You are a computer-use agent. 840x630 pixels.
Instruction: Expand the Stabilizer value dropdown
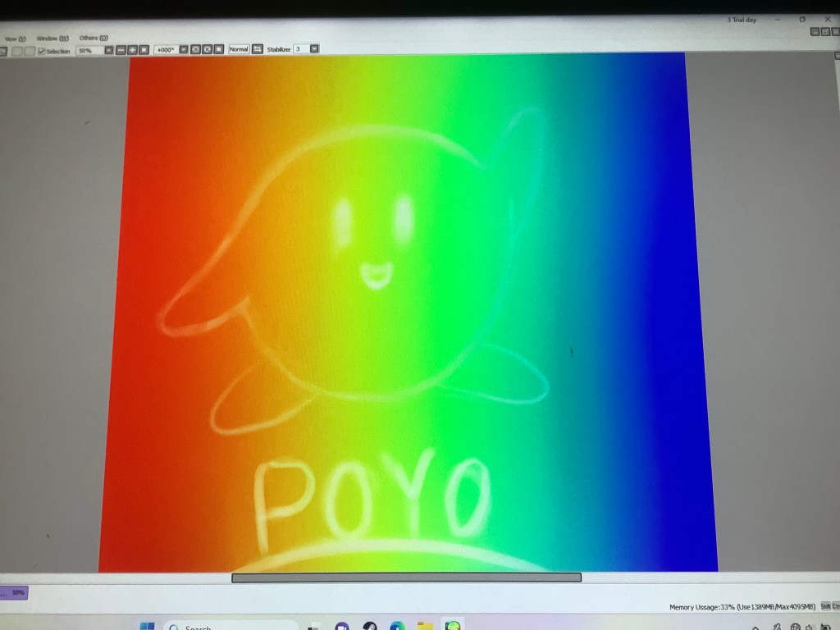pyautogui.click(x=314, y=49)
